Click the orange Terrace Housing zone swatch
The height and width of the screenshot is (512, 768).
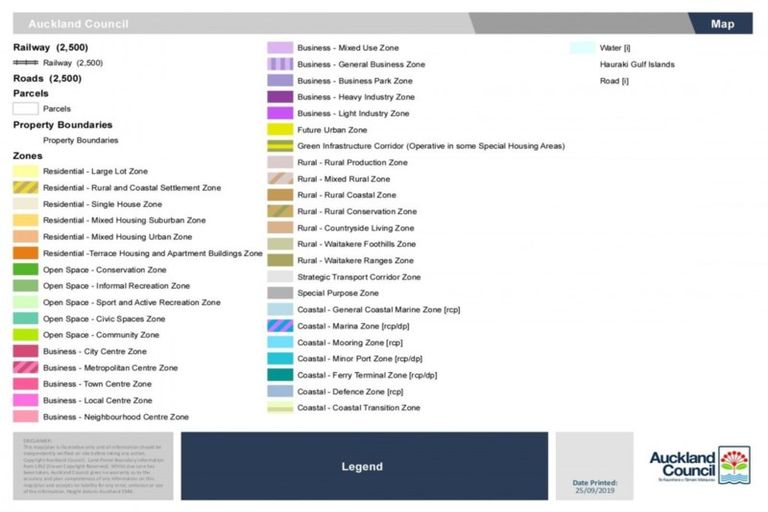[25, 254]
